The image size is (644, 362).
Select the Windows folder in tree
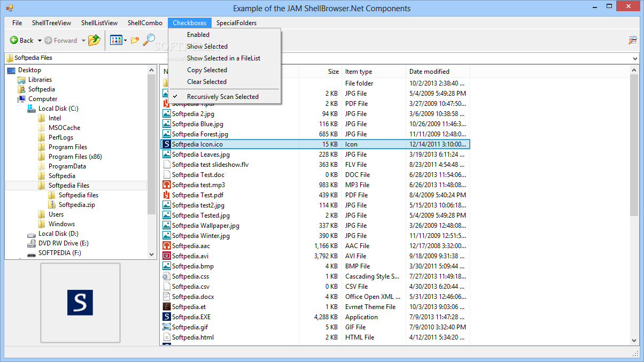tap(61, 224)
